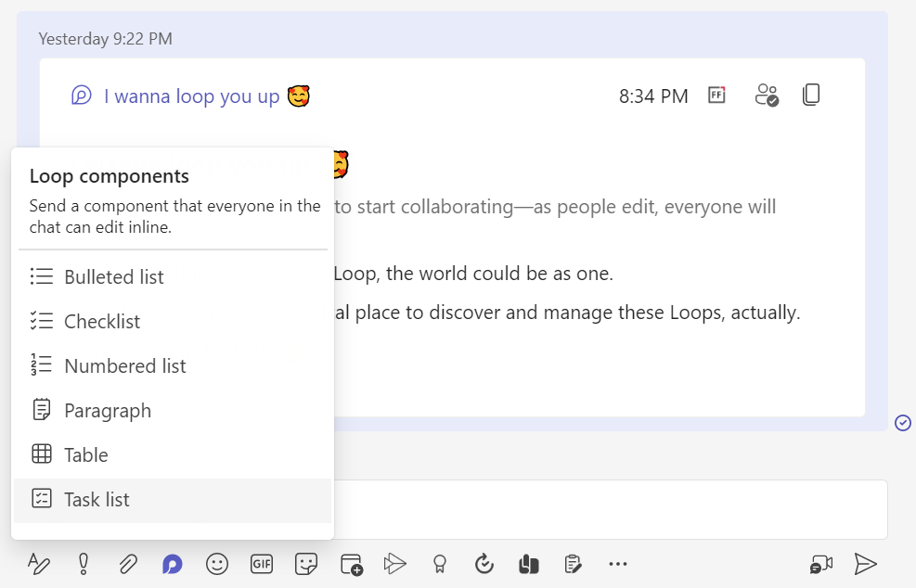Insert a Numbered list Loop component

point(173,366)
